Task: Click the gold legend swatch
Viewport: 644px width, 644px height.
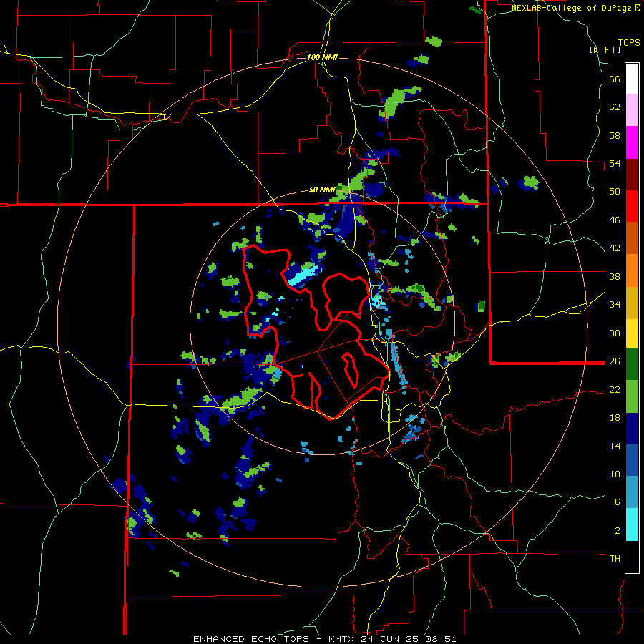Action: pyautogui.click(x=632, y=303)
